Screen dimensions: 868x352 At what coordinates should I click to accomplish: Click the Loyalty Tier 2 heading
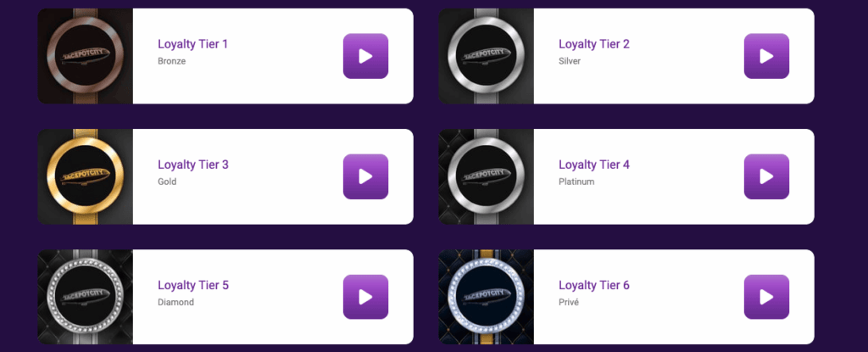(x=594, y=44)
